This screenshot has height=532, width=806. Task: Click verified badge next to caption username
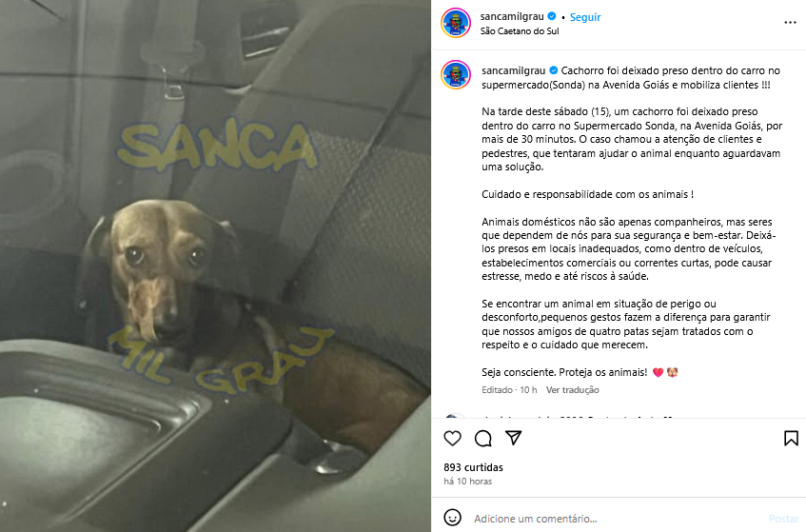(554, 70)
